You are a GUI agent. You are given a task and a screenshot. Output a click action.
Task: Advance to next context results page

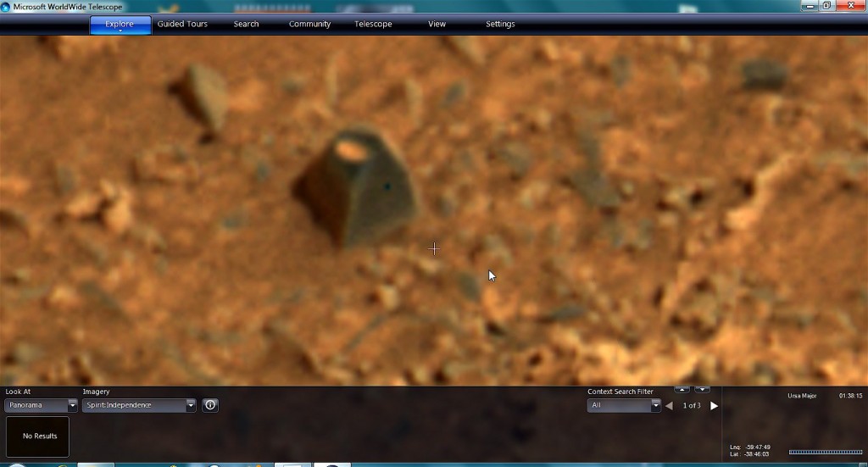pos(714,406)
